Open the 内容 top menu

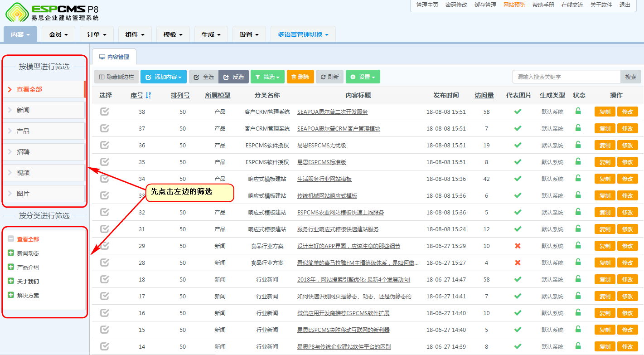pos(20,34)
